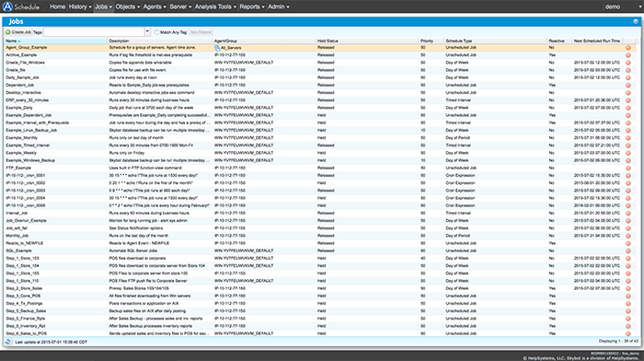Sort by the Schedule Type column header
Screen dimensions: 644x361
tap(496, 41)
